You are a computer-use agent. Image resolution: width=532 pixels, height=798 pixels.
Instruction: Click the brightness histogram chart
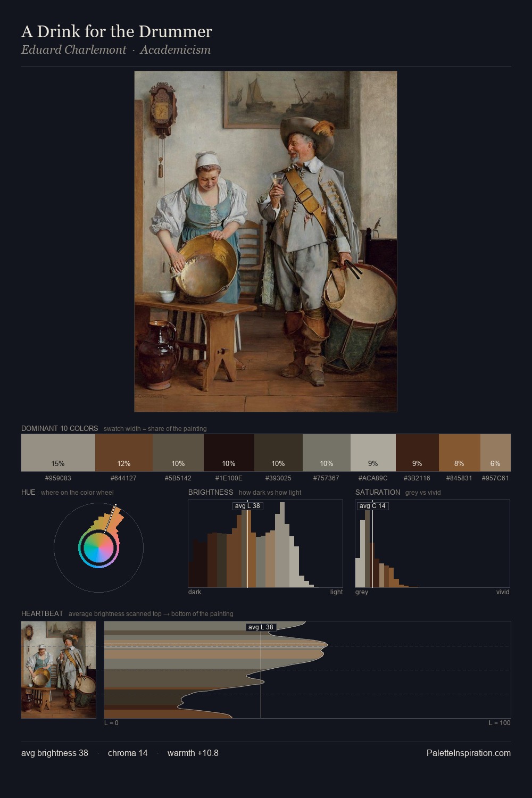click(265, 544)
